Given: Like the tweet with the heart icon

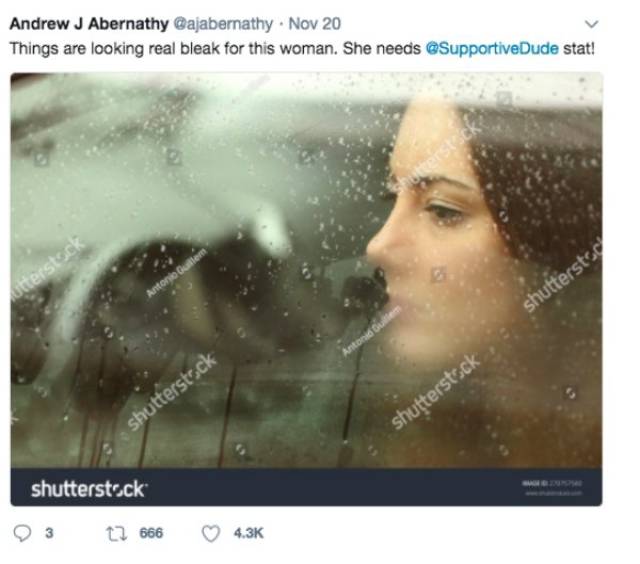Looking at the screenshot, I should [211, 533].
